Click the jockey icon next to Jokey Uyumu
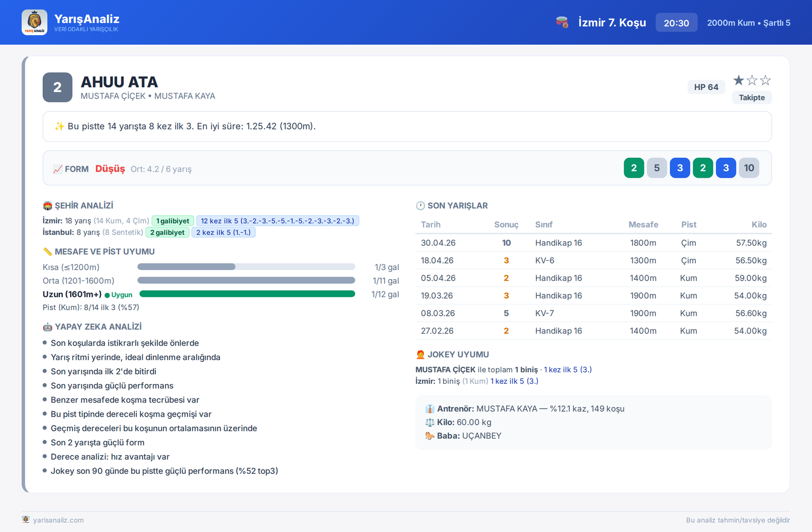 point(420,354)
